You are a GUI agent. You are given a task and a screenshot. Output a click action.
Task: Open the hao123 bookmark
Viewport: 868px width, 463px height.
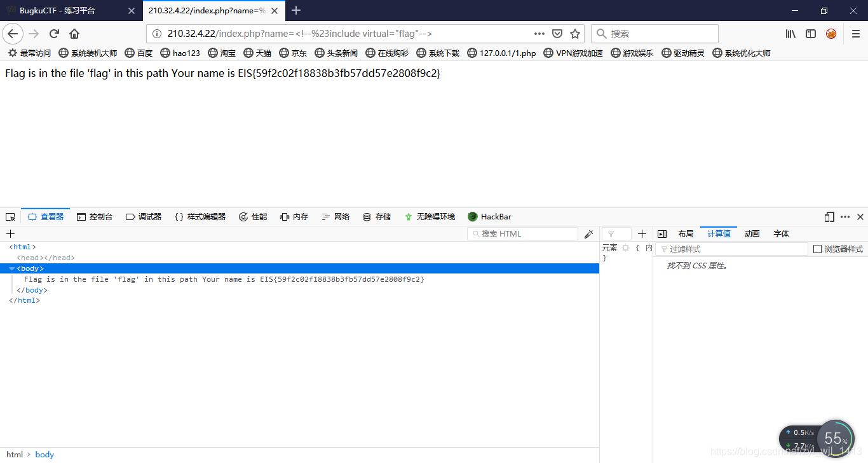(180, 53)
